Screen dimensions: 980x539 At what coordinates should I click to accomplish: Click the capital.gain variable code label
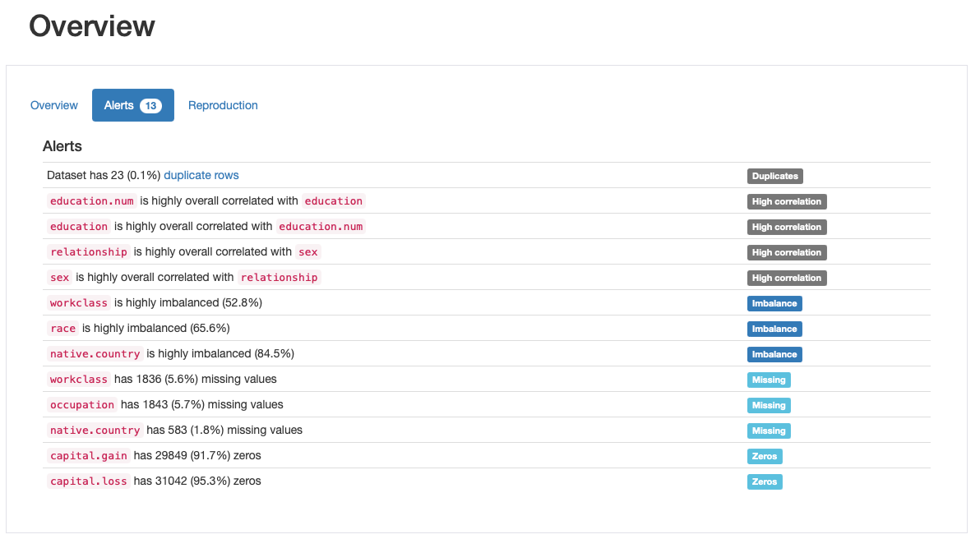(x=88, y=456)
